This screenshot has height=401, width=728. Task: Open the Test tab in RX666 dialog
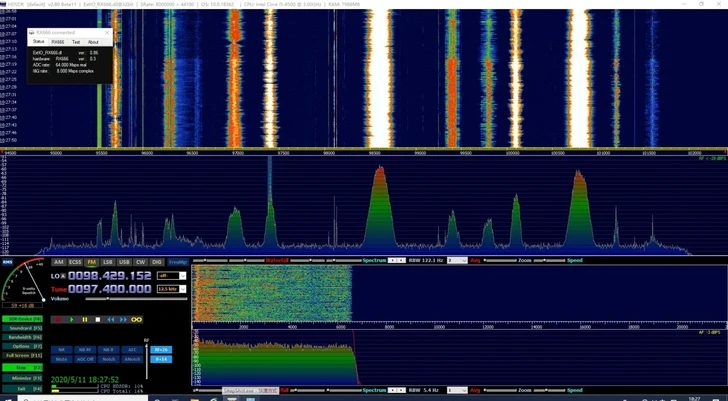point(76,42)
